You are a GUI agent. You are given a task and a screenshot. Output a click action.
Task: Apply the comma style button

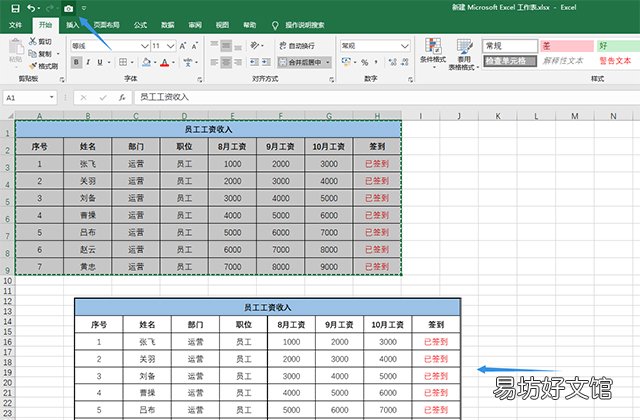376,62
